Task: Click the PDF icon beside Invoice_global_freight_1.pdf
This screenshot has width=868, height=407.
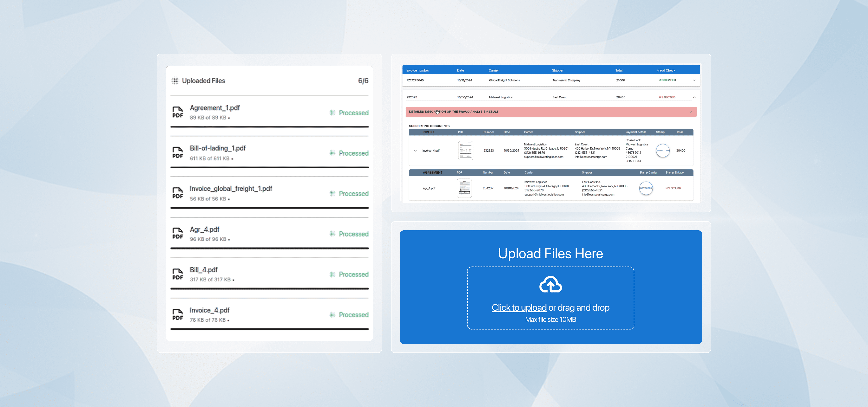Action: [178, 193]
